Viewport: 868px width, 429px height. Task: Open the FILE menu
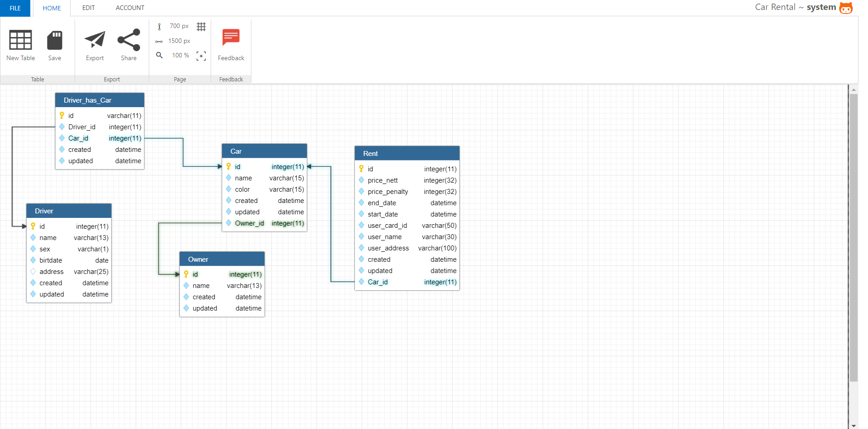click(15, 8)
